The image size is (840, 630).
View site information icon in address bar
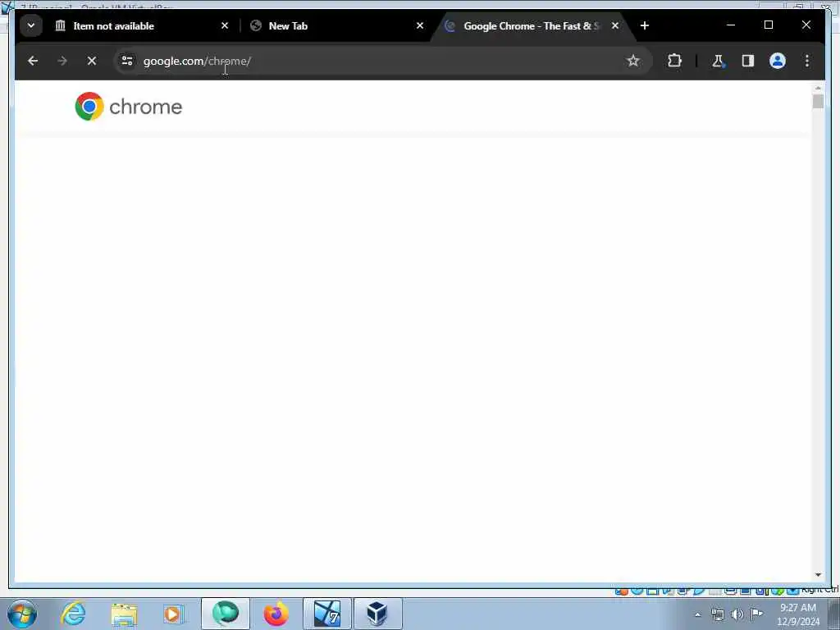pos(127,61)
